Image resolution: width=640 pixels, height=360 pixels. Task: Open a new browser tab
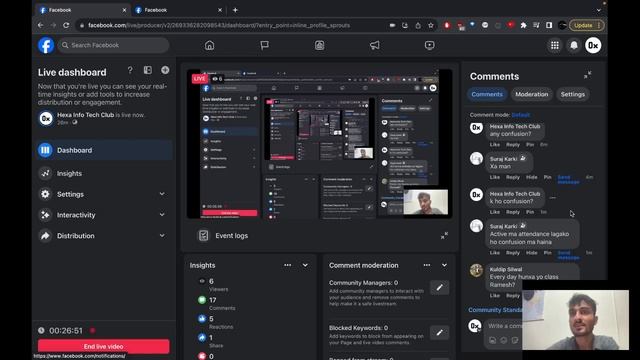click(236, 10)
